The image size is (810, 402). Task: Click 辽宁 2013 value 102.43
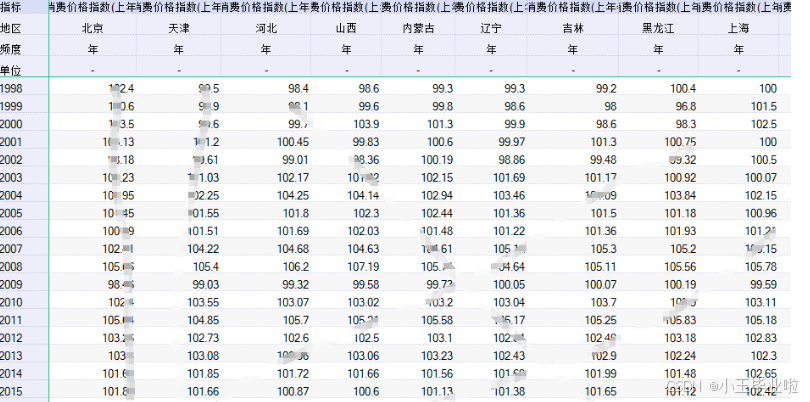pyautogui.click(x=509, y=356)
